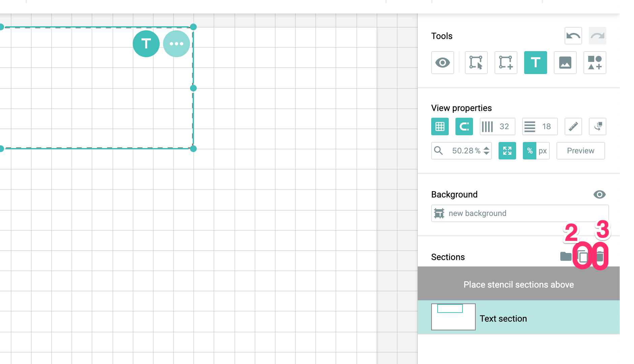This screenshot has height=364, width=634.
Task: Edit the row count value 18
Action: point(540,126)
